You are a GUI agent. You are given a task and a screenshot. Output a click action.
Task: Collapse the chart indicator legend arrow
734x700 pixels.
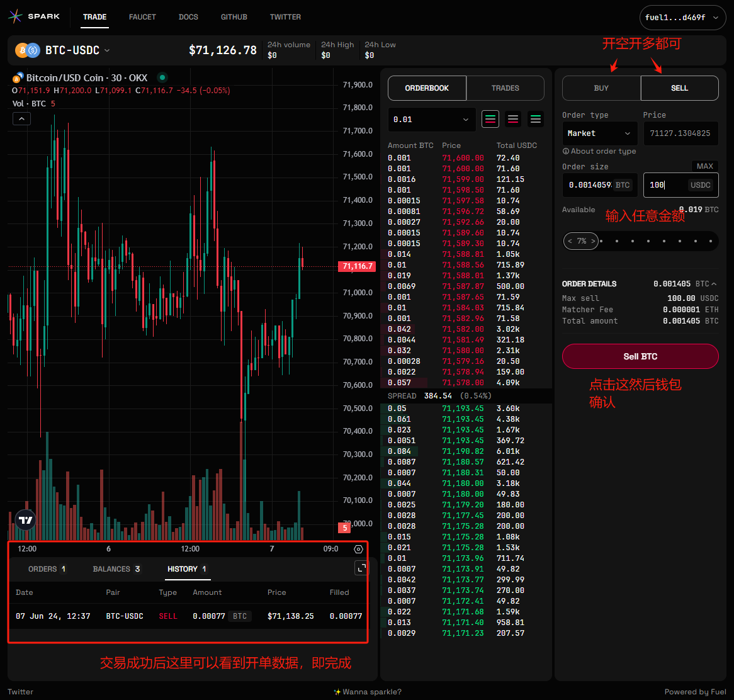[21, 118]
